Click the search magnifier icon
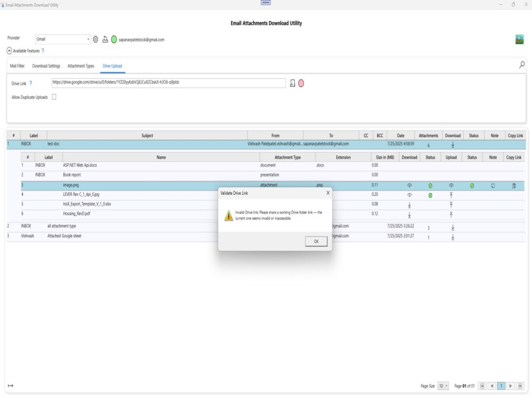 522,64
